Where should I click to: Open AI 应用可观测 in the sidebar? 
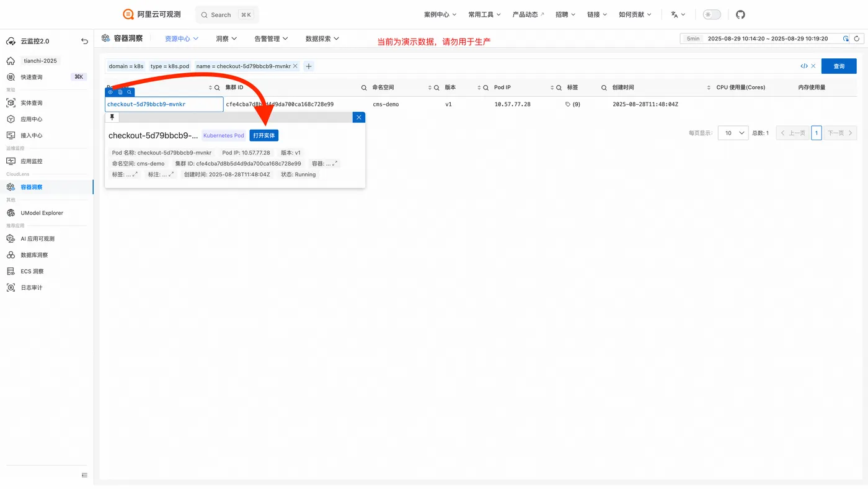pyautogui.click(x=38, y=239)
